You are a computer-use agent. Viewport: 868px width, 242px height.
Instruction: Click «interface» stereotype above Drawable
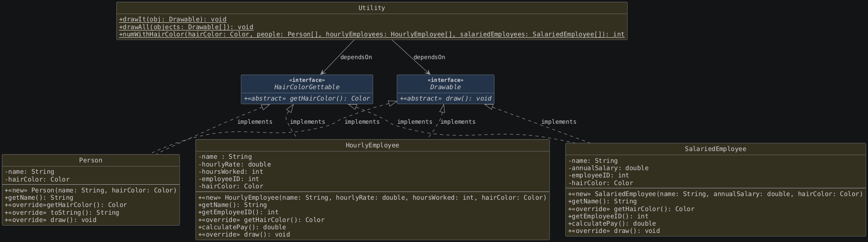click(445, 80)
